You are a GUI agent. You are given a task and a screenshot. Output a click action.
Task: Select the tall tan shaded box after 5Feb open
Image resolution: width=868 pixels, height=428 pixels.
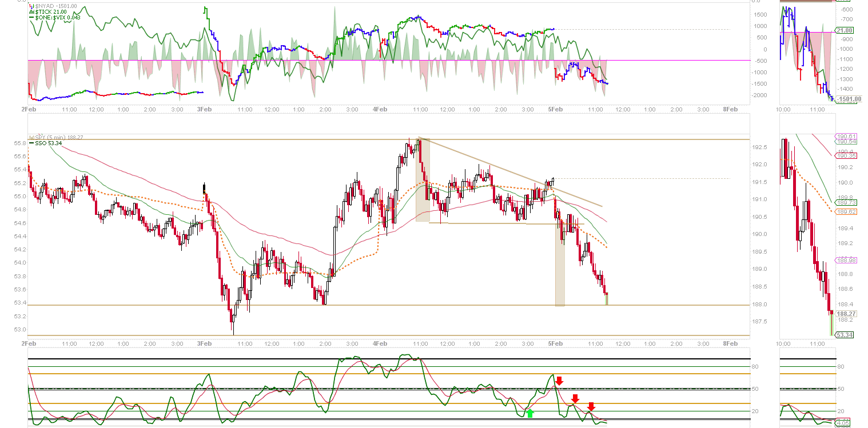[x=560, y=265]
